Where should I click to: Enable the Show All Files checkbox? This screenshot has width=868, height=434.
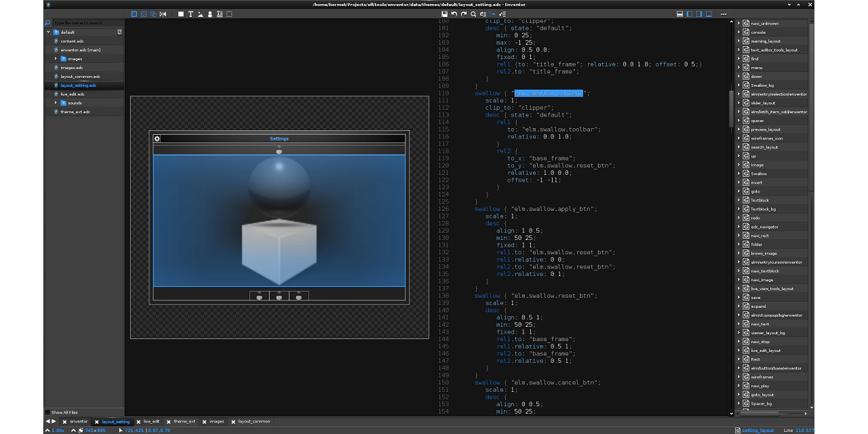(48, 412)
